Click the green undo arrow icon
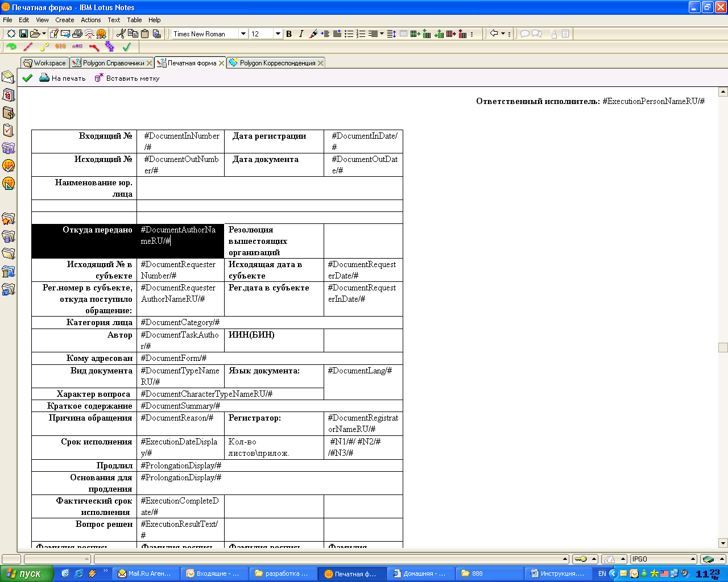The height and width of the screenshot is (582, 728). click(11, 47)
